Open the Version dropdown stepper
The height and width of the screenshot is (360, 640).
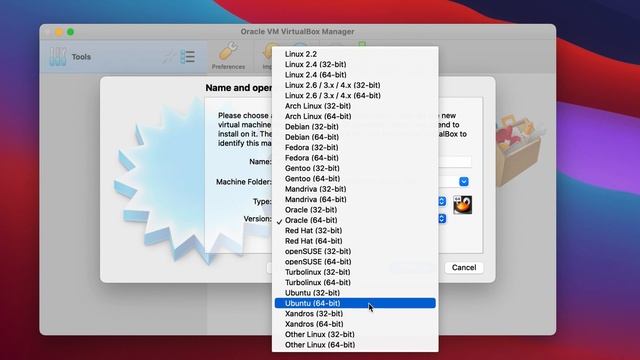[x=442, y=219]
